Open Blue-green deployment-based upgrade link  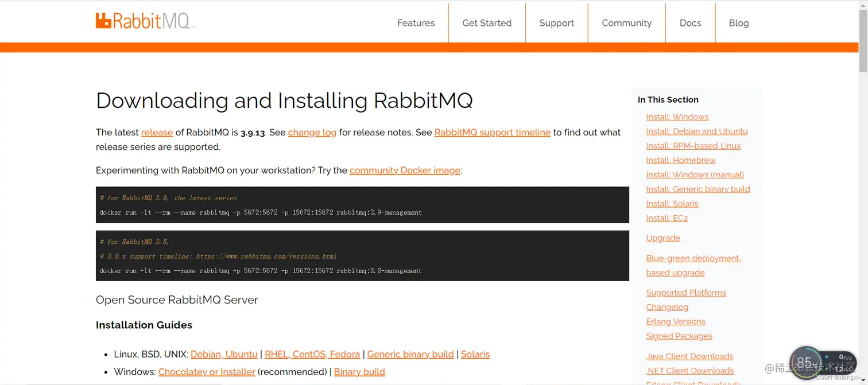[x=694, y=266]
